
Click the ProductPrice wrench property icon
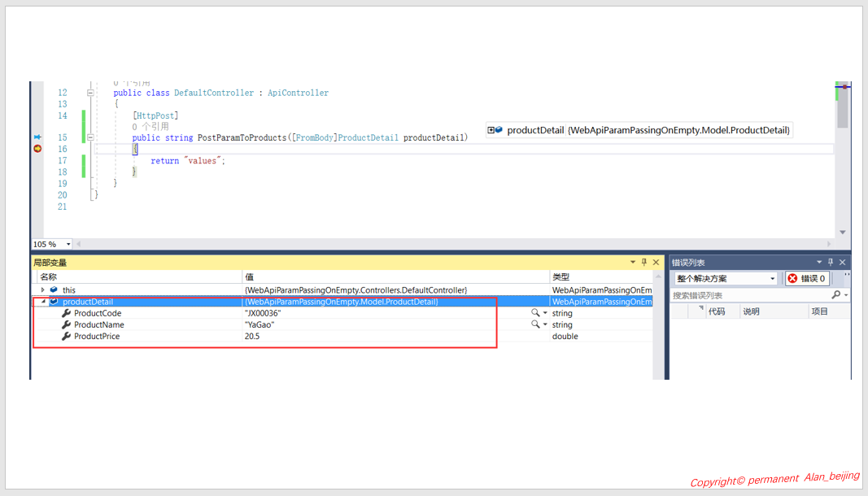point(66,337)
